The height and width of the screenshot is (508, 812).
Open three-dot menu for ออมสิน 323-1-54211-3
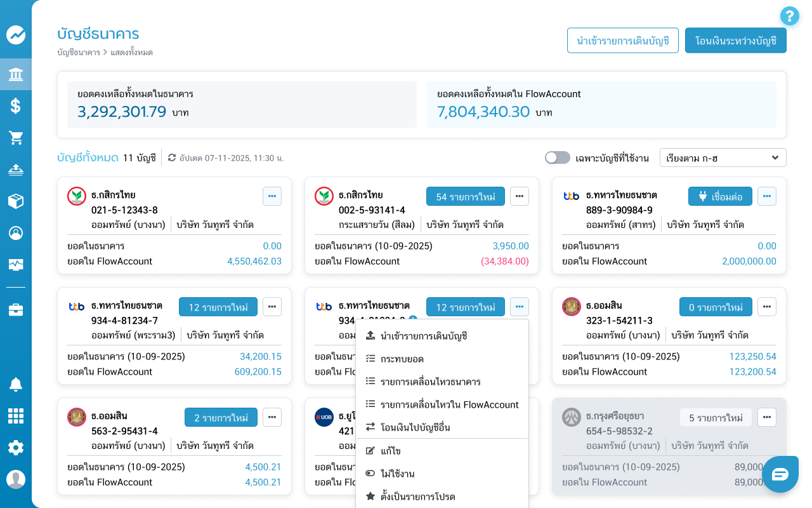coord(767,307)
